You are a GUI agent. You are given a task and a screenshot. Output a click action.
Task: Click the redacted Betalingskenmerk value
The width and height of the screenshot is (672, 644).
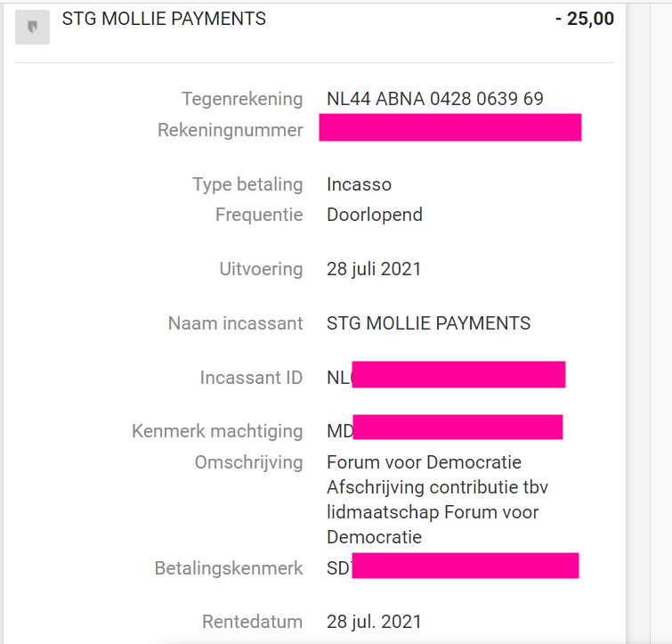pyautogui.click(x=464, y=566)
